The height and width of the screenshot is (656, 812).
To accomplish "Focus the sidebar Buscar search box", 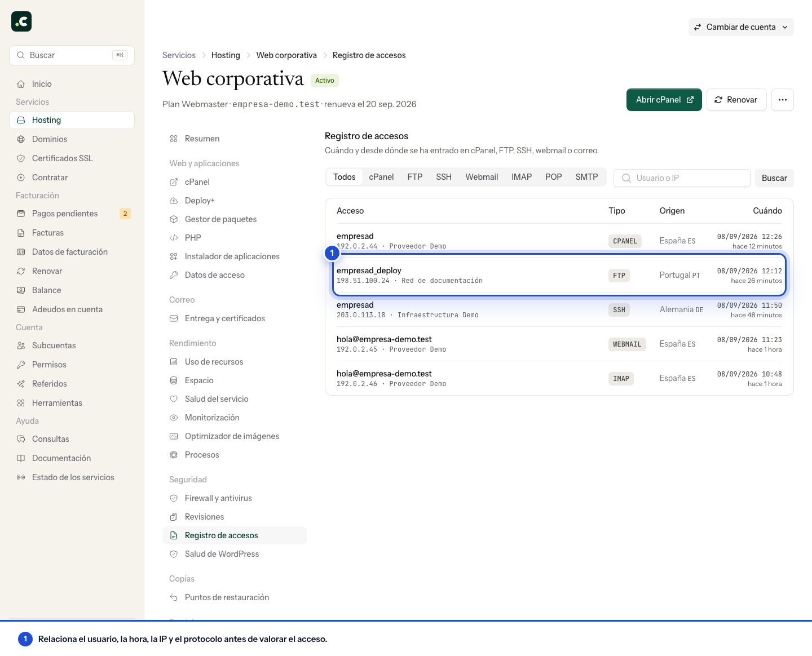I will (72, 55).
